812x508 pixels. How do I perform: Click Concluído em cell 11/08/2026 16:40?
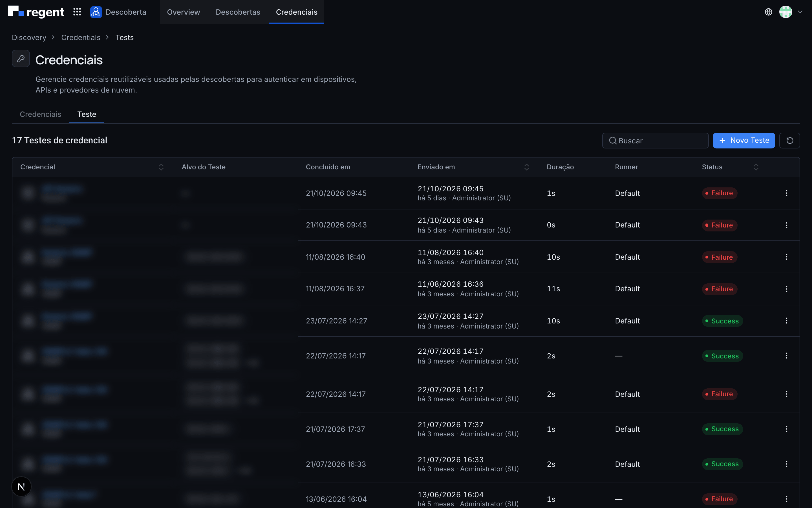(335, 257)
